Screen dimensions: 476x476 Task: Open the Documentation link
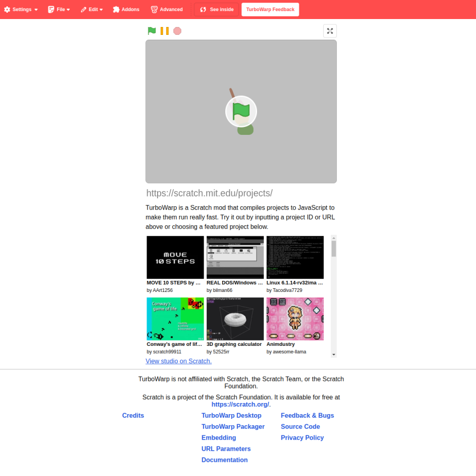225,460
